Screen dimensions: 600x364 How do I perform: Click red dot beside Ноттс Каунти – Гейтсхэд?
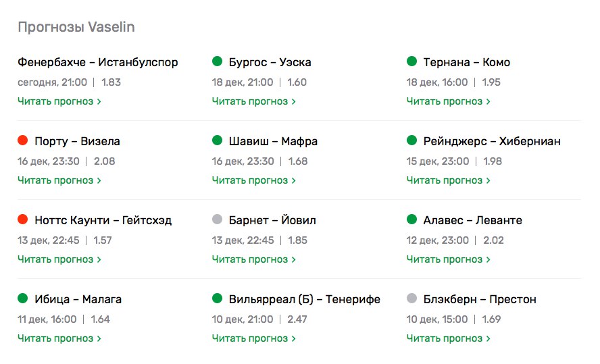coord(22,220)
